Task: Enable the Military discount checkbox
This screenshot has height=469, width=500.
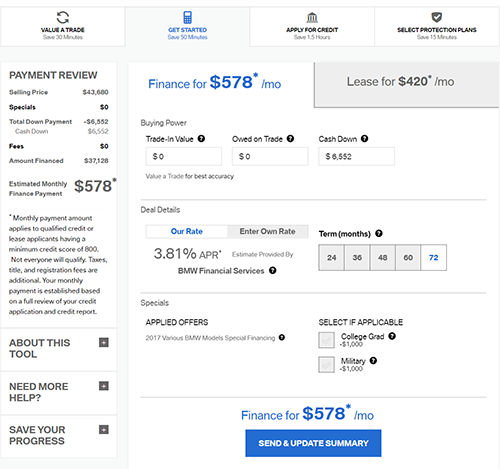Action: [x=327, y=365]
